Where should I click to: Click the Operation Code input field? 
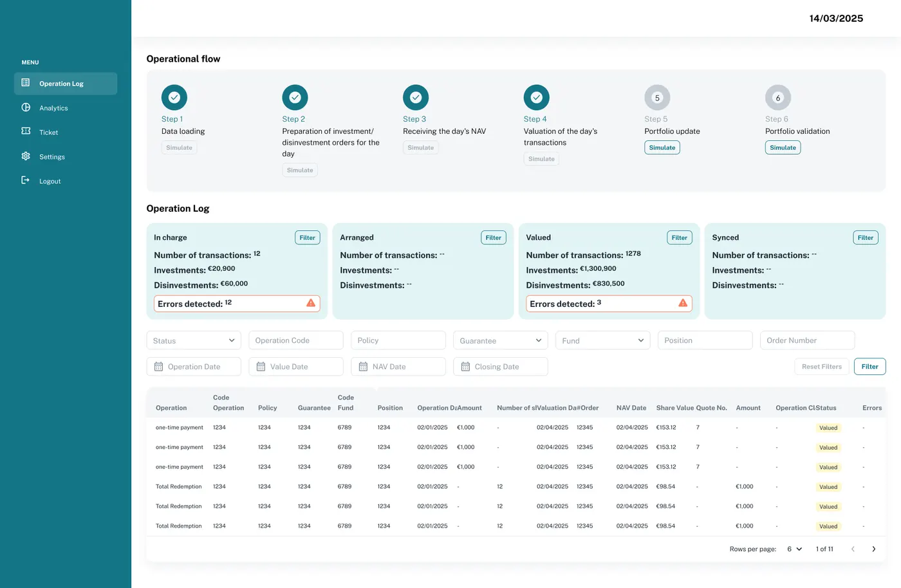click(x=296, y=340)
